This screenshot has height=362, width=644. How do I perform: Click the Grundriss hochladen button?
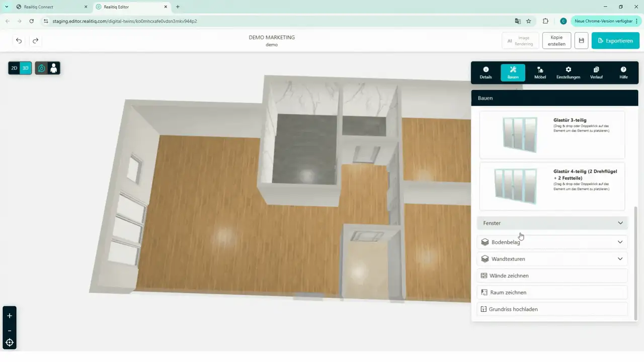point(552,309)
